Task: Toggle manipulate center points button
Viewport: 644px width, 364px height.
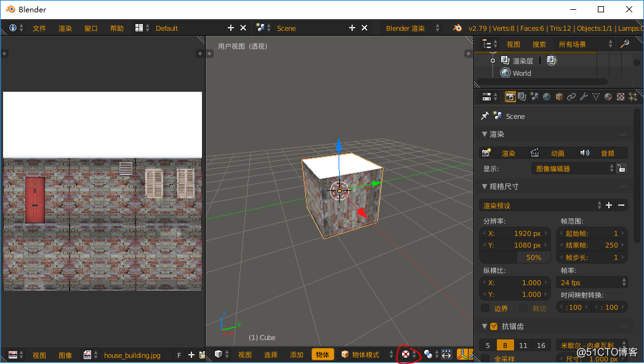Action: pos(446,355)
